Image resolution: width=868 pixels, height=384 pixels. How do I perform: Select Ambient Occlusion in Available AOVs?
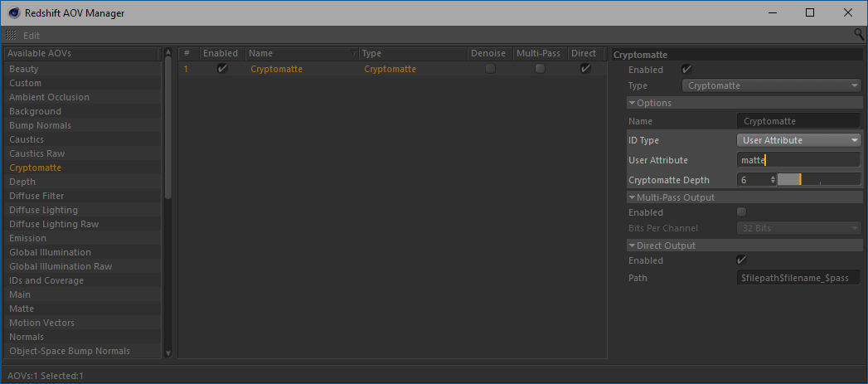coord(49,97)
